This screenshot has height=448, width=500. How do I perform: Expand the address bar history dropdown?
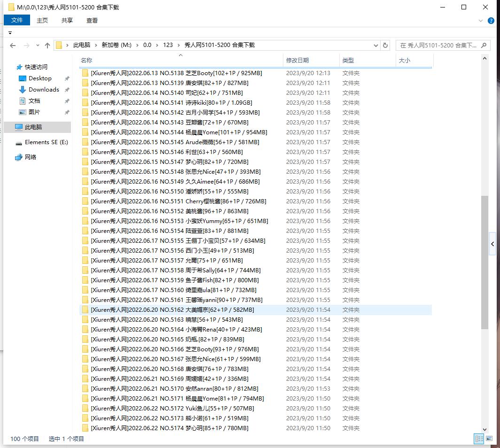click(375, 45)
